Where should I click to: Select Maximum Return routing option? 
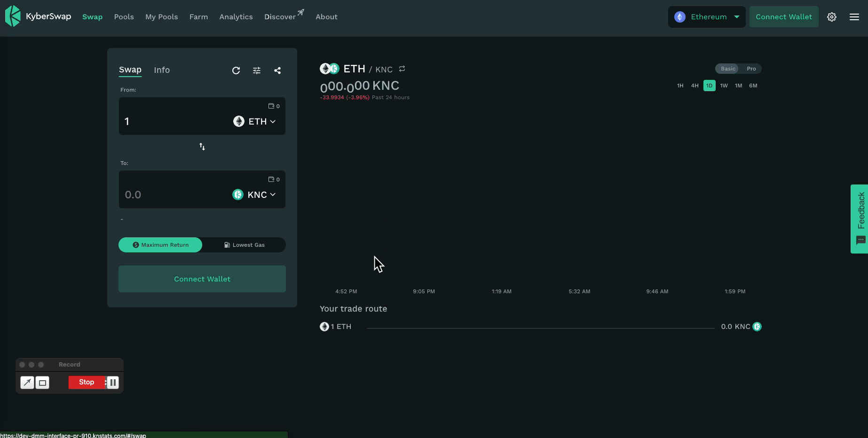pos(160,245)
